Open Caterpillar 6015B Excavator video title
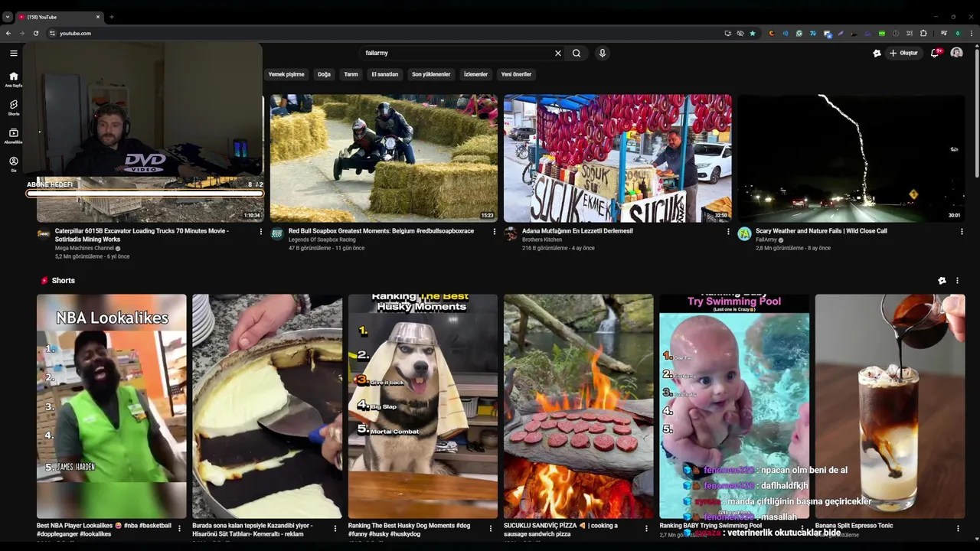 coord(142,235)
